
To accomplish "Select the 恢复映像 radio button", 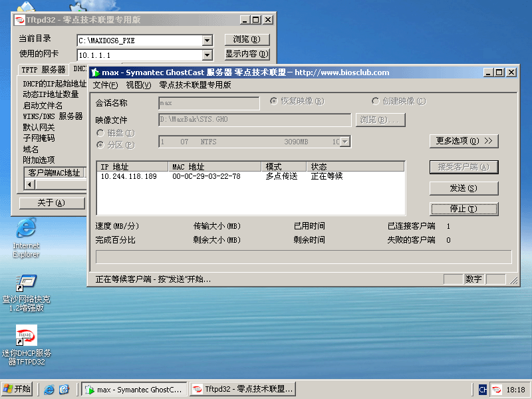I will pos(274,101).
